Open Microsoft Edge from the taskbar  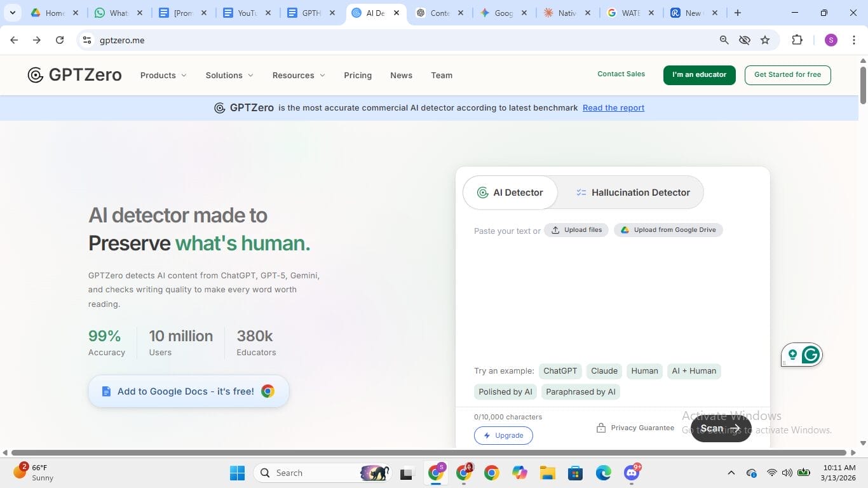[603, 473]
